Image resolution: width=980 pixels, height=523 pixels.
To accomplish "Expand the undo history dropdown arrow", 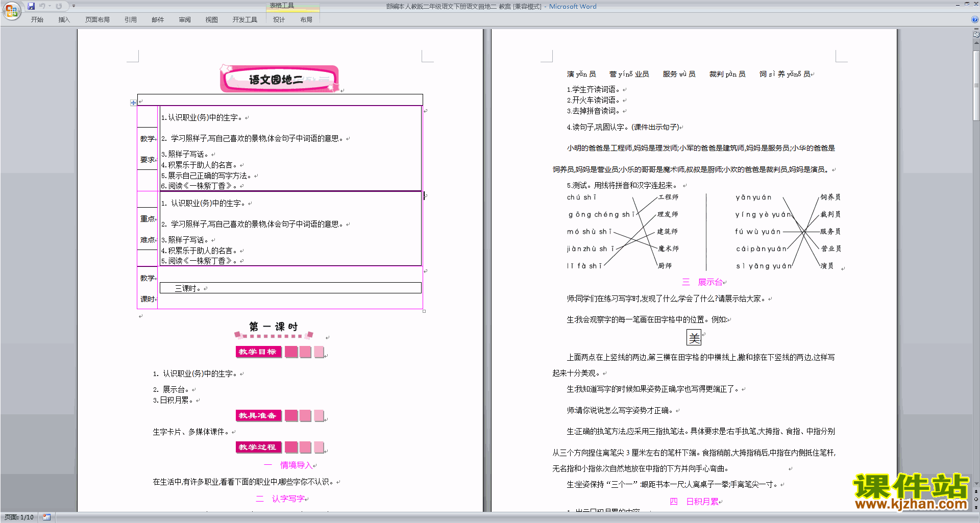I will (50, 6).
